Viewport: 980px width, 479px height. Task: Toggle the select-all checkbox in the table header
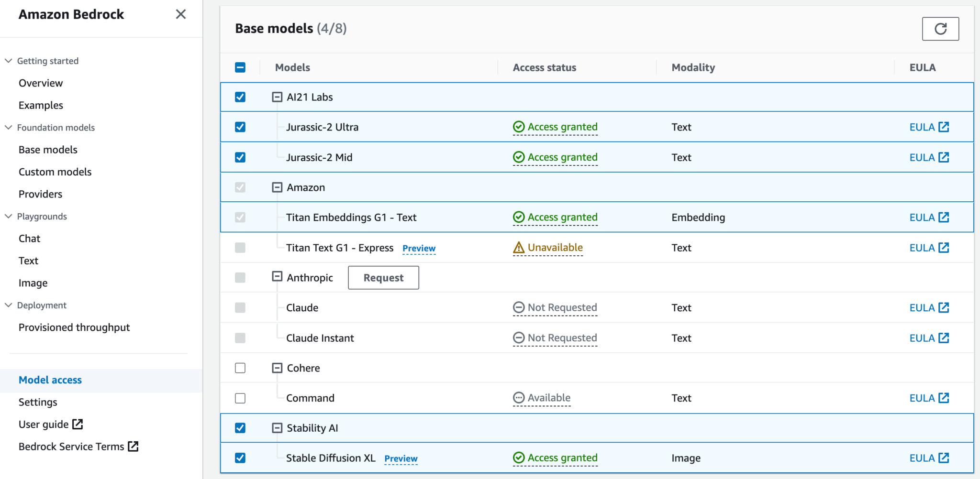[x=240, y=67]
